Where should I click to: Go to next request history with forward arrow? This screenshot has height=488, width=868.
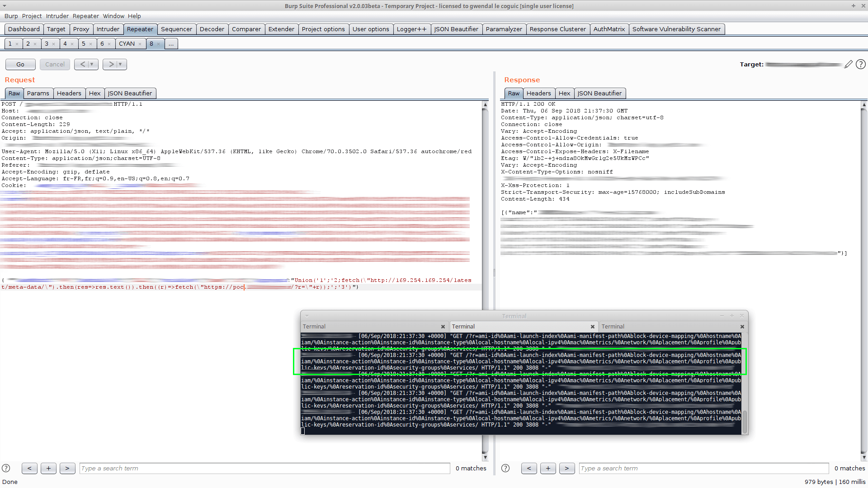click(x=111, y=64)
